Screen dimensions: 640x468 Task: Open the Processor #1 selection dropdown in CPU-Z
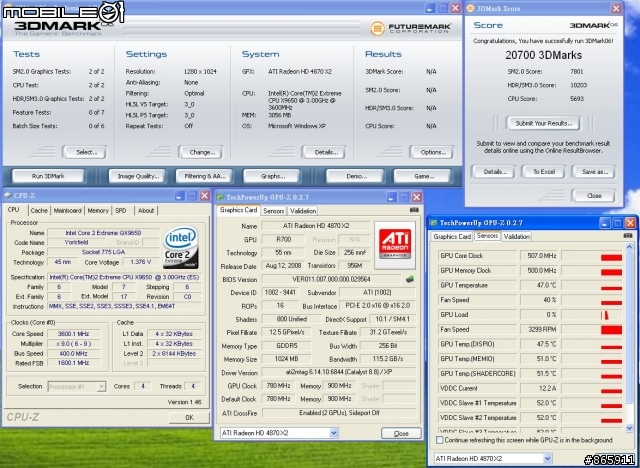coord(101,386)
